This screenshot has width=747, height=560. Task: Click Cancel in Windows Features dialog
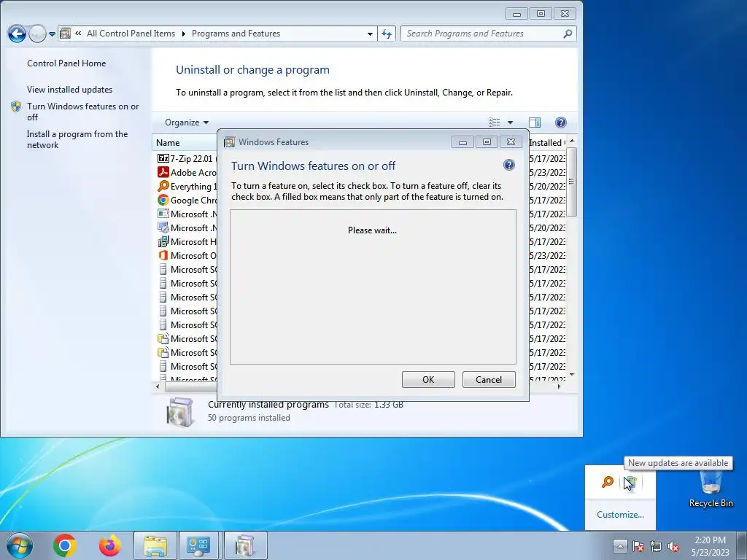point(489,379)
